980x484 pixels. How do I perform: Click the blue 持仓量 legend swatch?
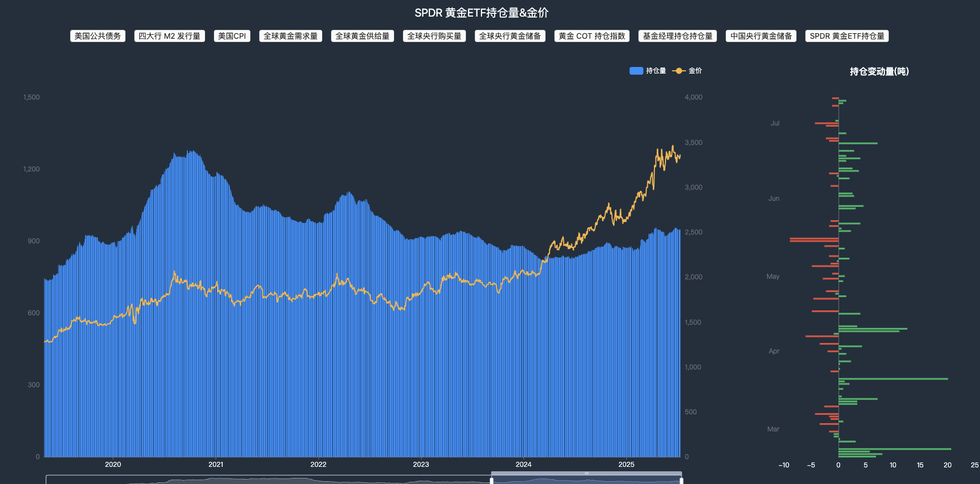[636, 71]
